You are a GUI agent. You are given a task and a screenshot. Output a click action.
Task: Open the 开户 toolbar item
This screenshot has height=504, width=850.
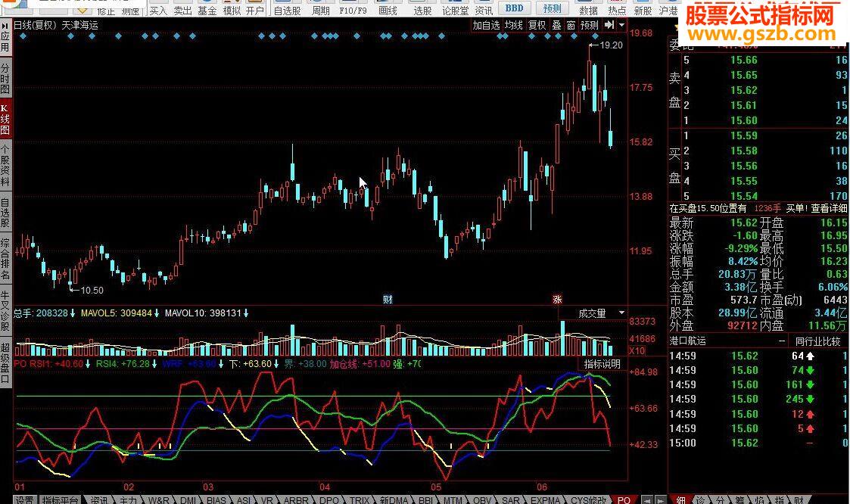(x=255, y=11)
